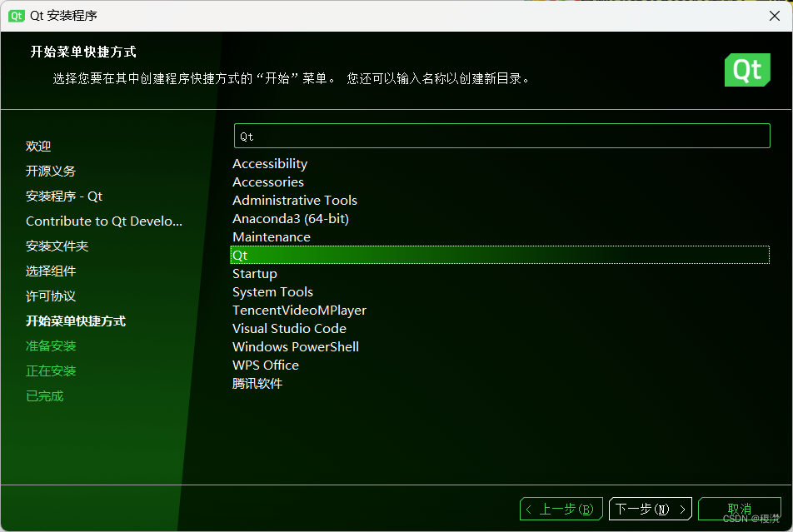
Task: Cancel installation with 取消 button
Action: click(x=740, y=509)
